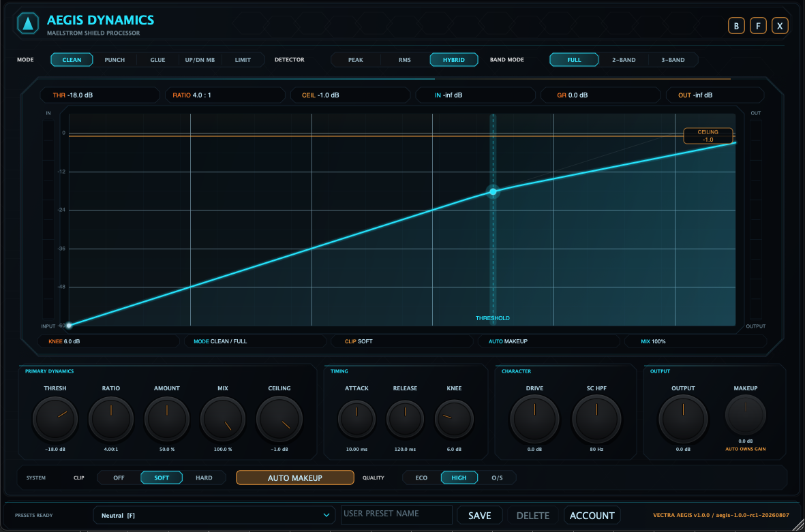The height and width of the screenshot is (532, 805).
Task: Click the Ceiling -1.0 graph marker
Action: click(x=708, y=136)
